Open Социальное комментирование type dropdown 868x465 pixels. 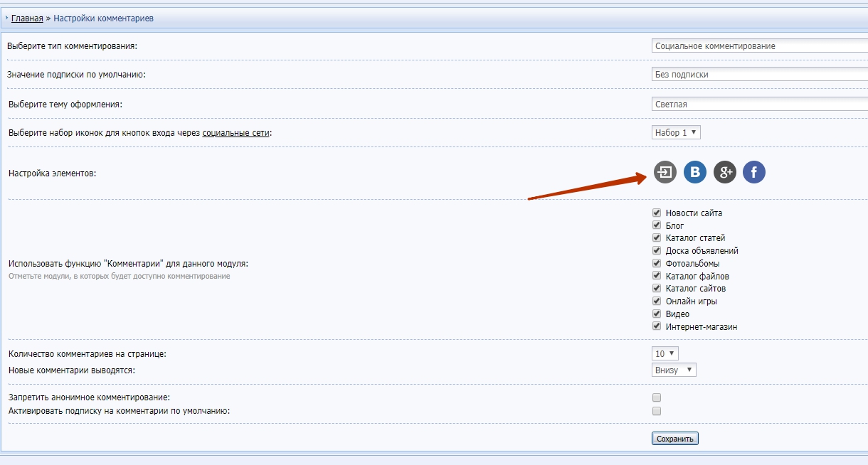(x=759, y=46)
